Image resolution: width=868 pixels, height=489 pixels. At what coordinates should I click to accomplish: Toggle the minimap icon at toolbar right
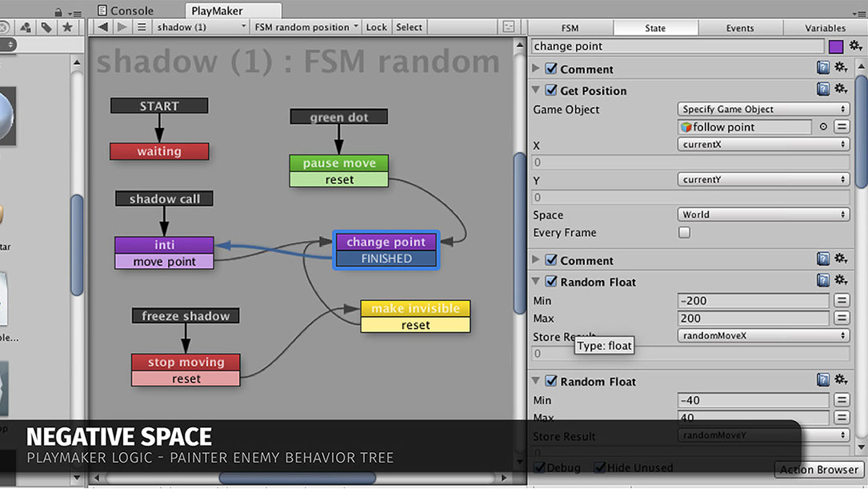pos(509,27)
